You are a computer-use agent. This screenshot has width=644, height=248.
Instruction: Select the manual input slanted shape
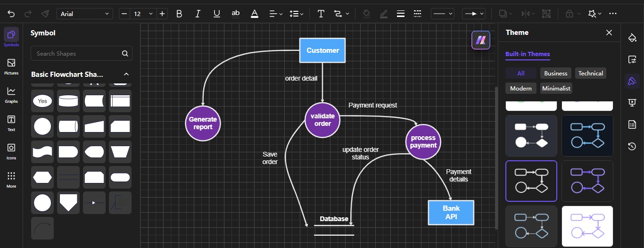coord(94,126)
